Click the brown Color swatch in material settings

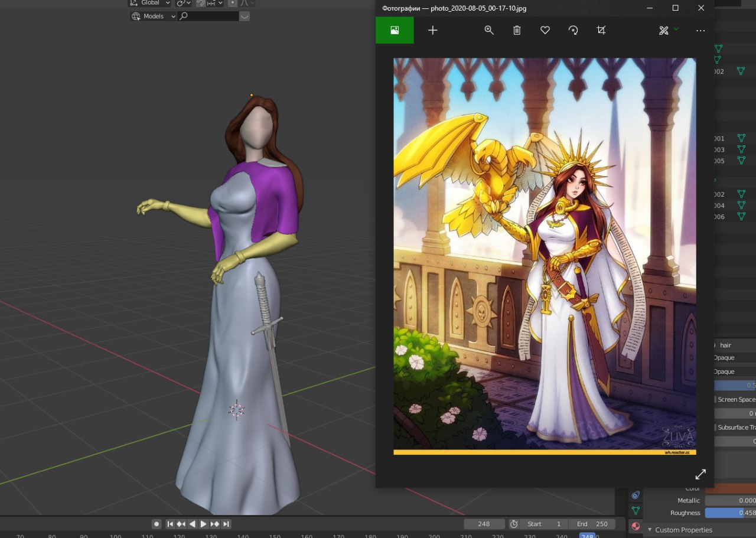point(730,488)
